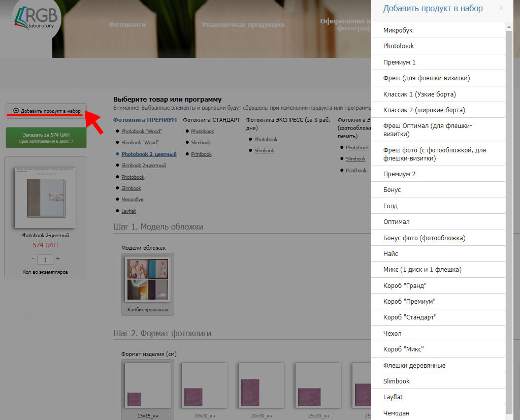Viewport: 520px width, 420px height.
Task: Select Микробук from the product list
Action: (398, 30)
